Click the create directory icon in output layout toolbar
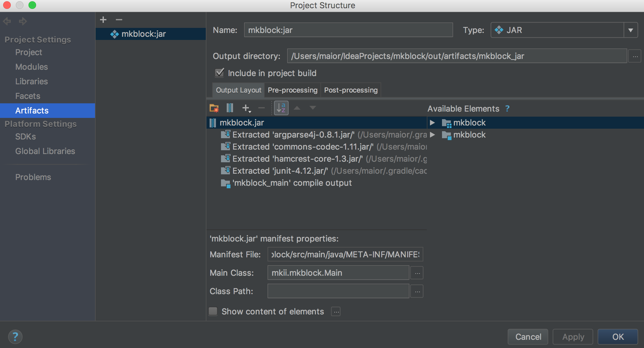Viewport: 644px width, 348px height. (214, 108)
